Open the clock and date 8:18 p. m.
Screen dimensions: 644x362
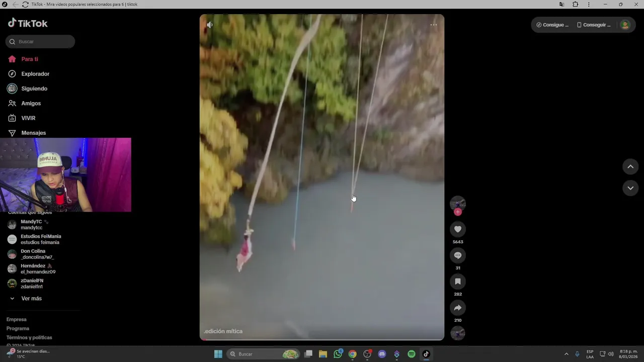point(628,354)
